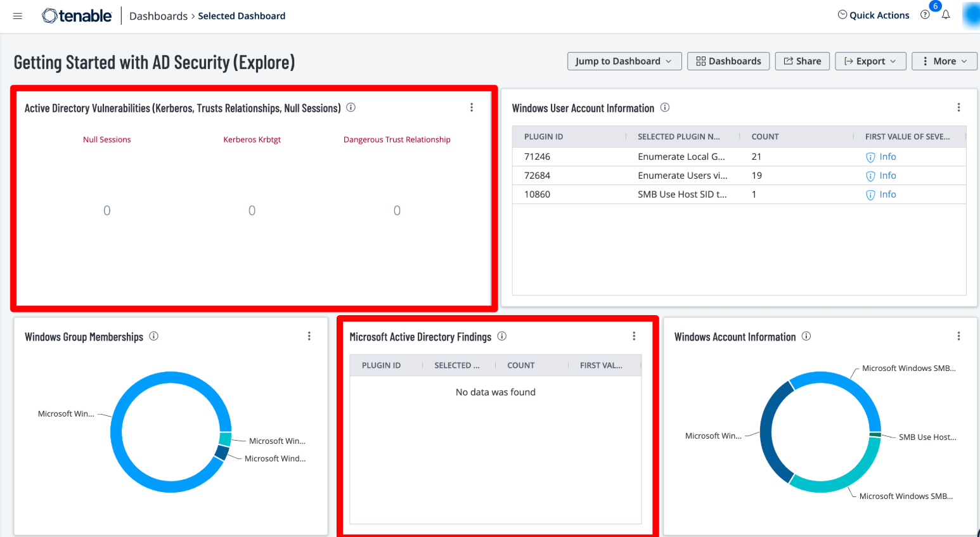This screenshot has width=980, height=537.
Task: Click the Share button
Action: tap(802, 61)
